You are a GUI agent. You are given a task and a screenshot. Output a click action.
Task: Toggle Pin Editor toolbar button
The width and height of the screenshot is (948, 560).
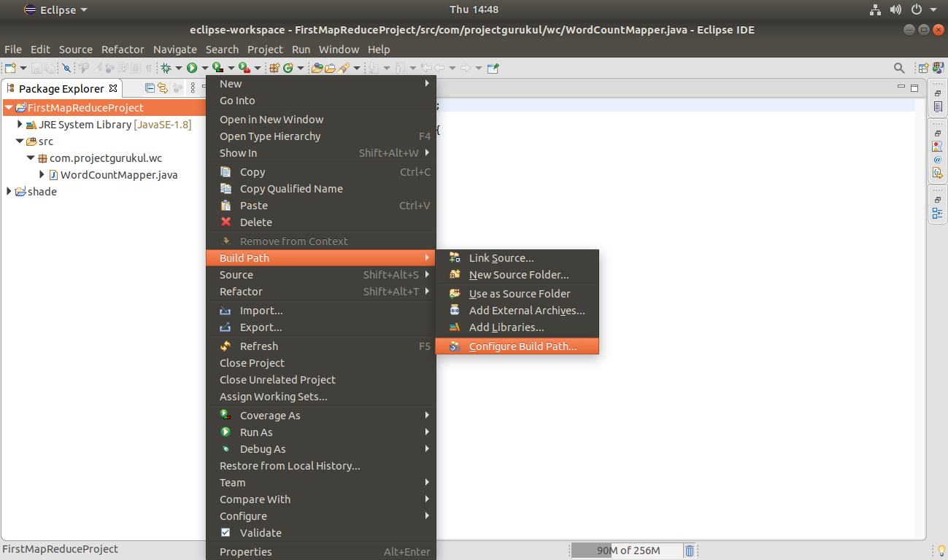[493, 68]
